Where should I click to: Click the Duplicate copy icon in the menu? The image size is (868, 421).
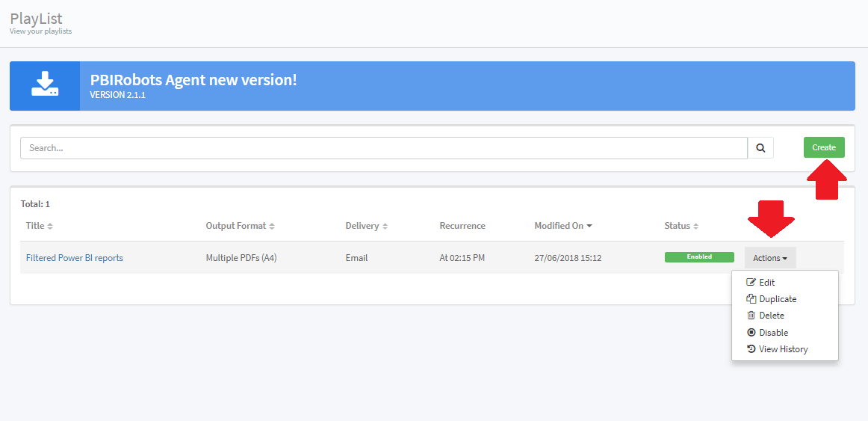tap(751, 299)
